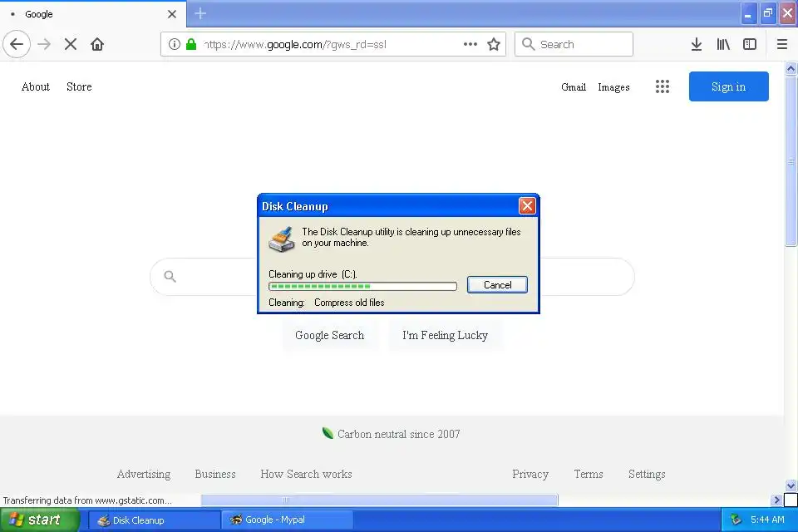Open the Business footer link

215,474
